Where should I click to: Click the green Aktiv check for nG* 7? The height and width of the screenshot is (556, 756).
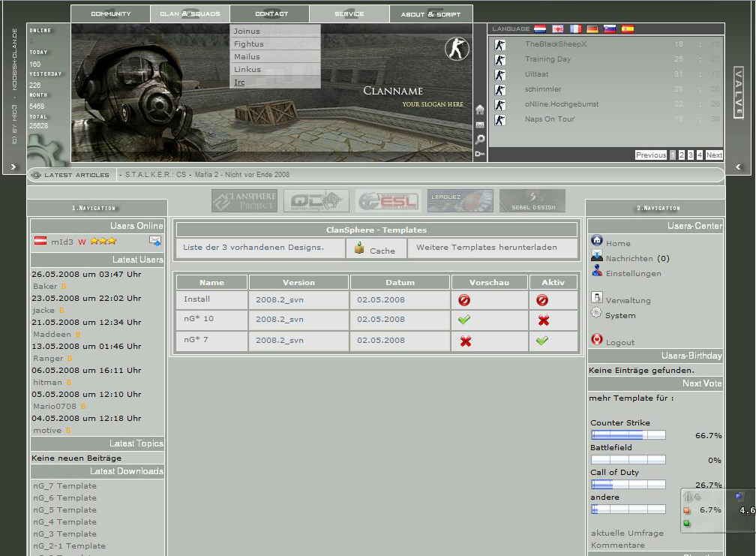point(542,341)
